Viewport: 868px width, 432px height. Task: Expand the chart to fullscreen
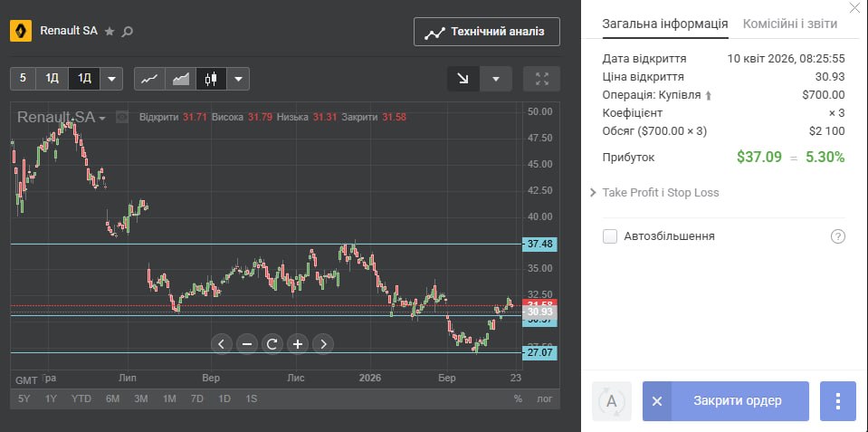pos(542,79)
